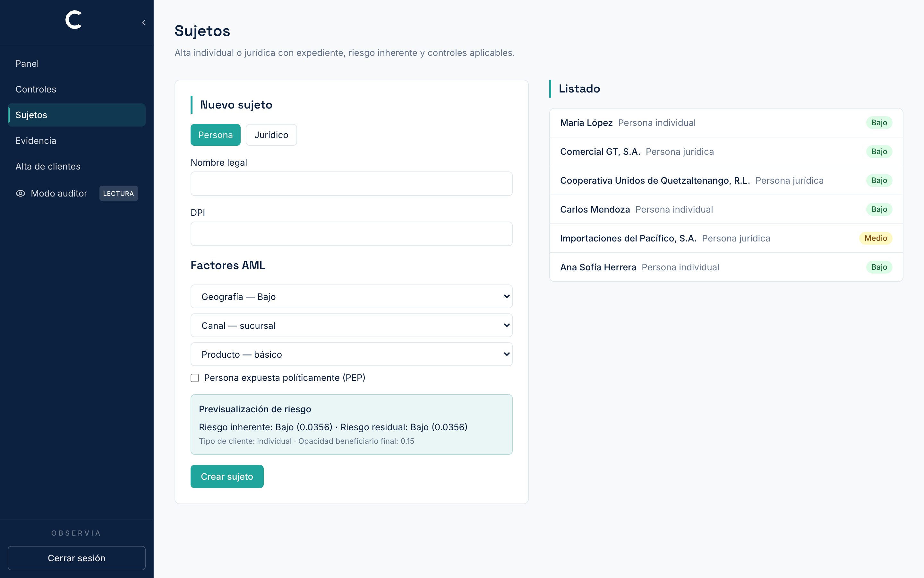The height and width of the screenshot is (578, 924).
Task: Toggle Modo auditor in the sidebar
Action: pos(76,193)
